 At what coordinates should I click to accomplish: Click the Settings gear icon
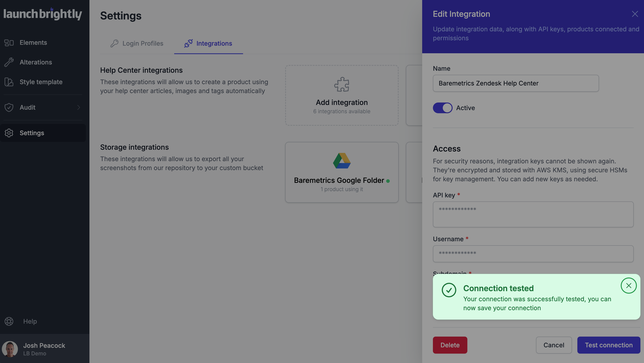click(x=9, y=133)
